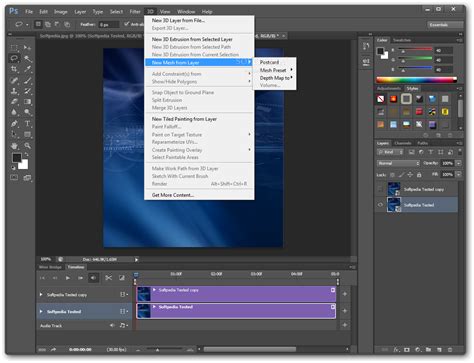Switch to the Swatches tab
The image size is (474, 363).
[402, 40]
